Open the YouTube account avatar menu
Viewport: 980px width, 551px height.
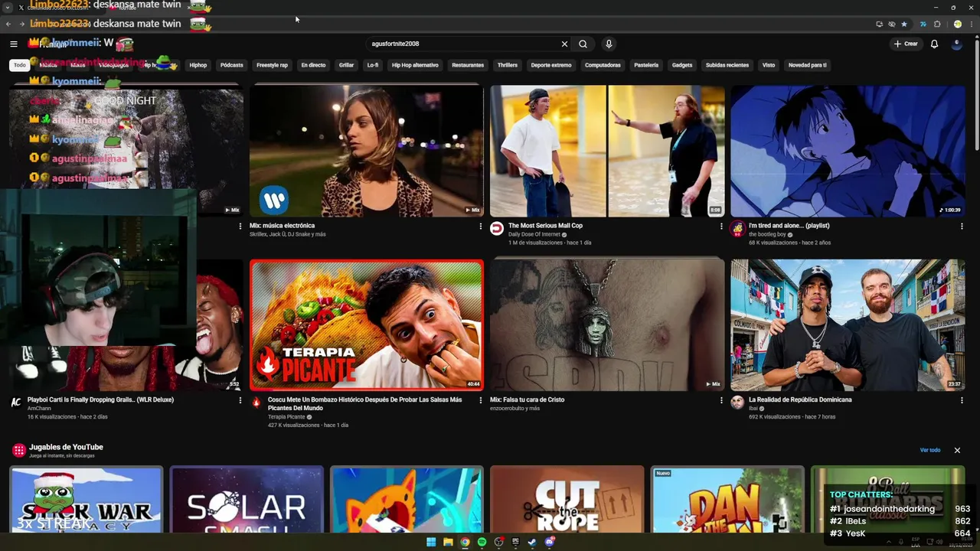tap(956, 44)
